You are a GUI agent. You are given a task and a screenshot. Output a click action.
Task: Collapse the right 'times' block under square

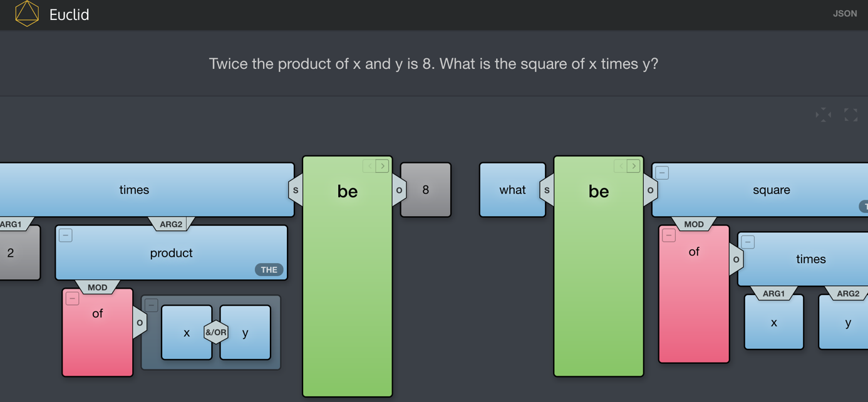(x=748, y=242)
